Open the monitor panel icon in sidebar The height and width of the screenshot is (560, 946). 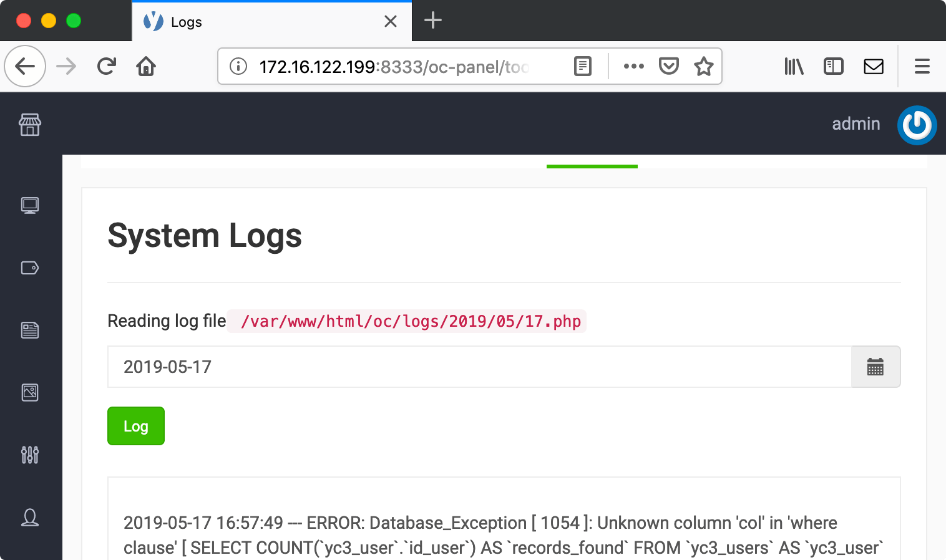(x=30, y=205)
